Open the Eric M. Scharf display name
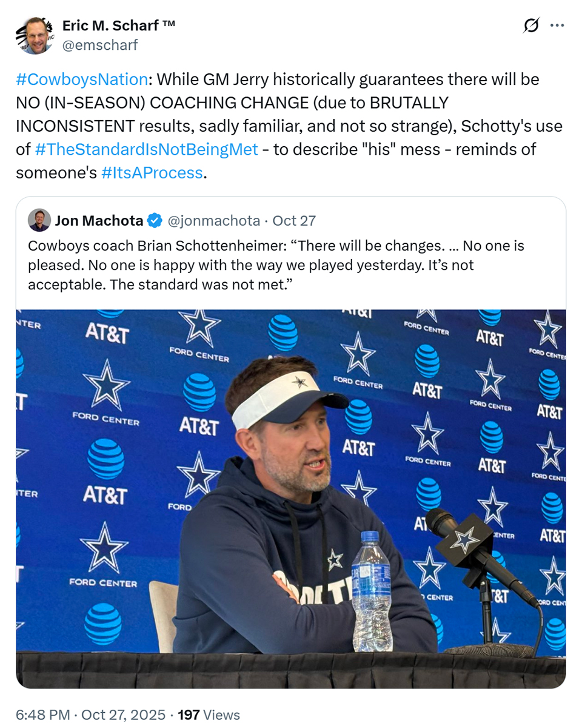Screen dimensions: 582x728 pos(119,25)
